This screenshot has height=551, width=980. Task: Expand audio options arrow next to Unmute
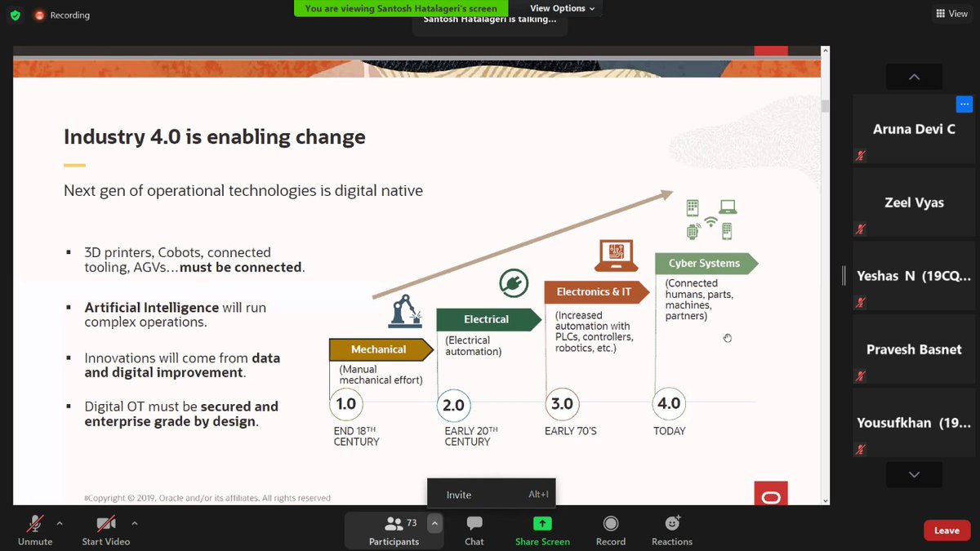point(59,523)
